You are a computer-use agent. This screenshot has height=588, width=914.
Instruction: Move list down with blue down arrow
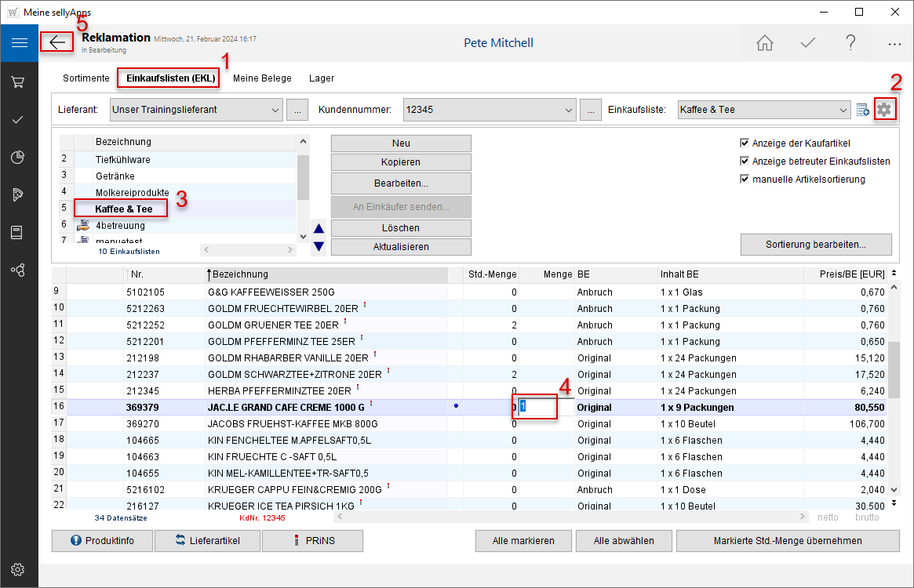click(319, 246)
